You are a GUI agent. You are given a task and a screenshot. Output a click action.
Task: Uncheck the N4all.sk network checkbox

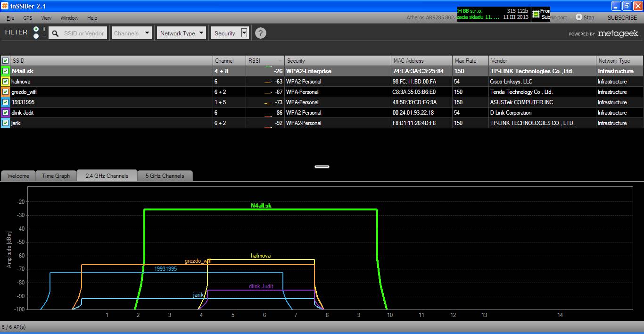tap(5, 71)
